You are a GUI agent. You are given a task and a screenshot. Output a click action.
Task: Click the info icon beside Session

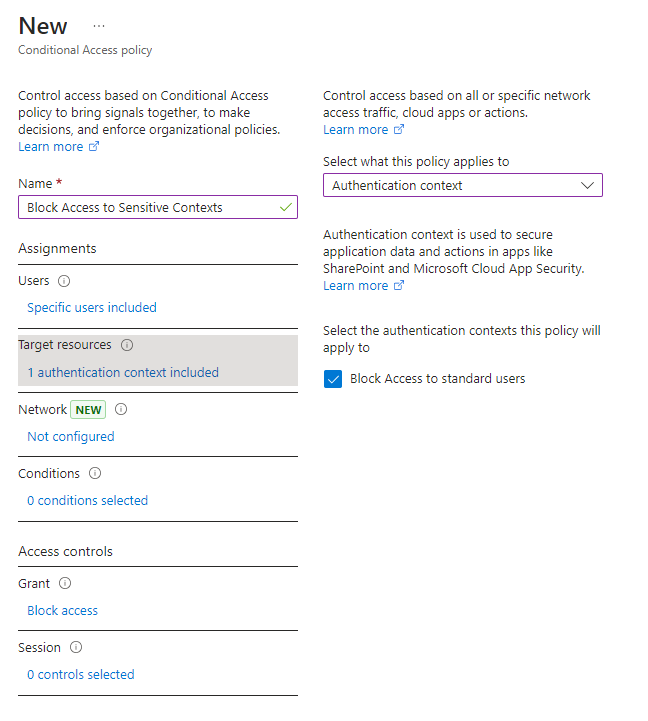pos(76,647)
